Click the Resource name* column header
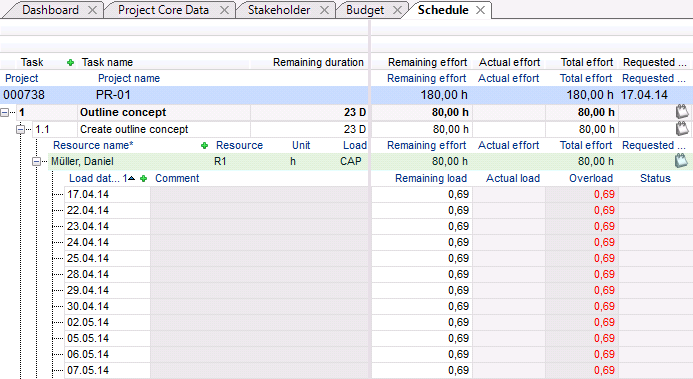The height and width of the screenshot is (379, 693). [x=93, y=145]
